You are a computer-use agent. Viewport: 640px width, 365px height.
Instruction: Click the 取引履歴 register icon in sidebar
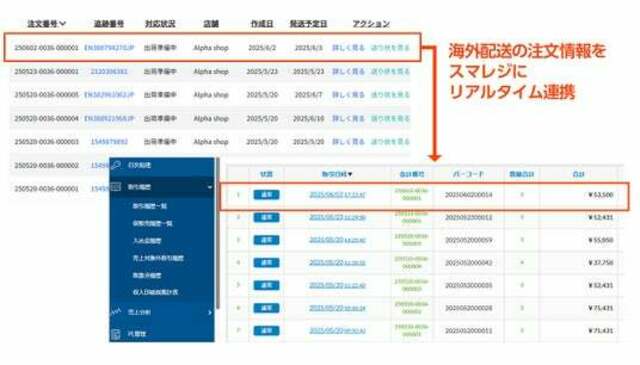116,187
